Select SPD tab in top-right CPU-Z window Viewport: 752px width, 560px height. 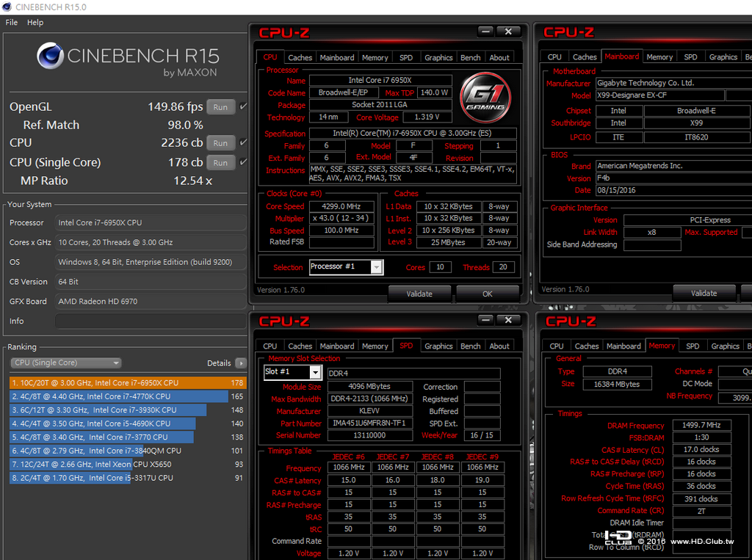point(690,57)
